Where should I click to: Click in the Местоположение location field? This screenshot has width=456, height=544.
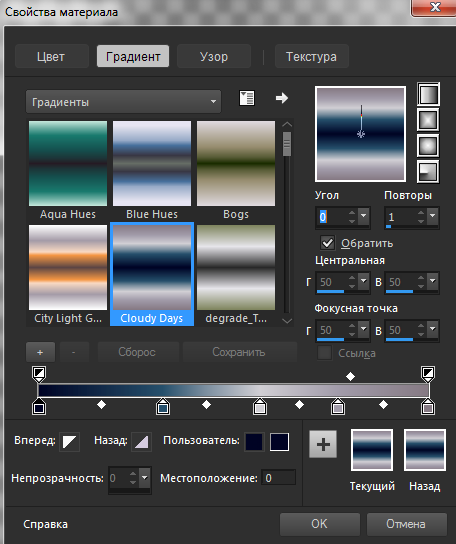[x=278, y=478]
